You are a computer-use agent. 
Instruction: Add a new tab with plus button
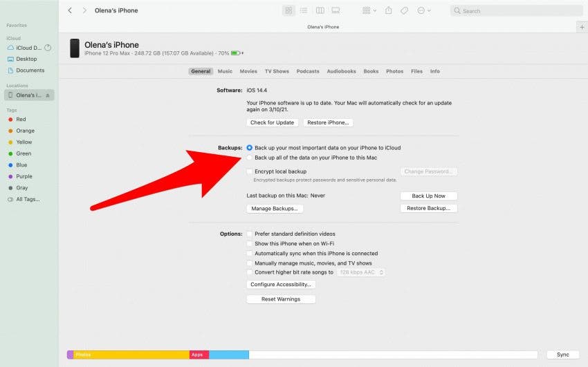point(582,27)
